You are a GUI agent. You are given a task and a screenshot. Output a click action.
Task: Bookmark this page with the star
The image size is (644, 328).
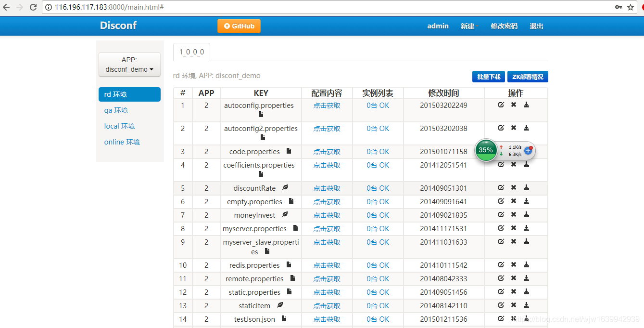tap(631, 7)
